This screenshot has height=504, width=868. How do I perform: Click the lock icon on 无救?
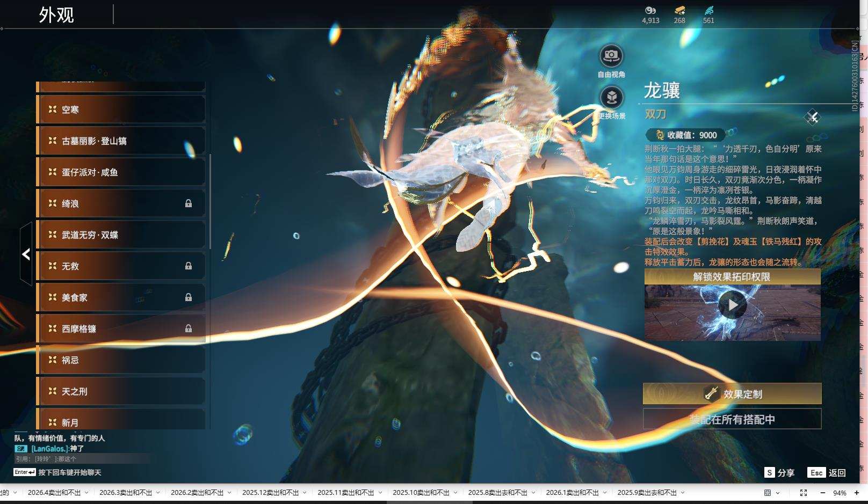[x=189, y=266]
